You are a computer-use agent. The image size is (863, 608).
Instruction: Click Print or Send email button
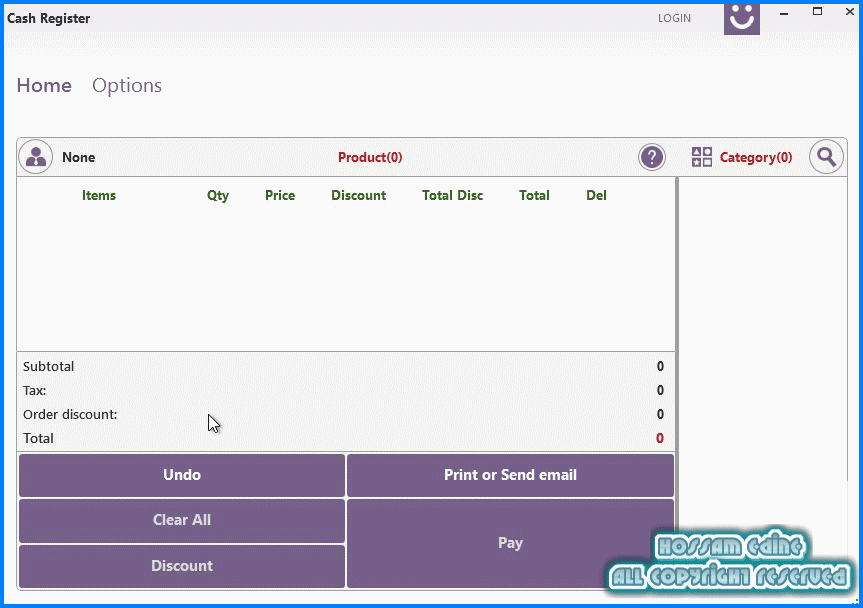tap(510, 475)
